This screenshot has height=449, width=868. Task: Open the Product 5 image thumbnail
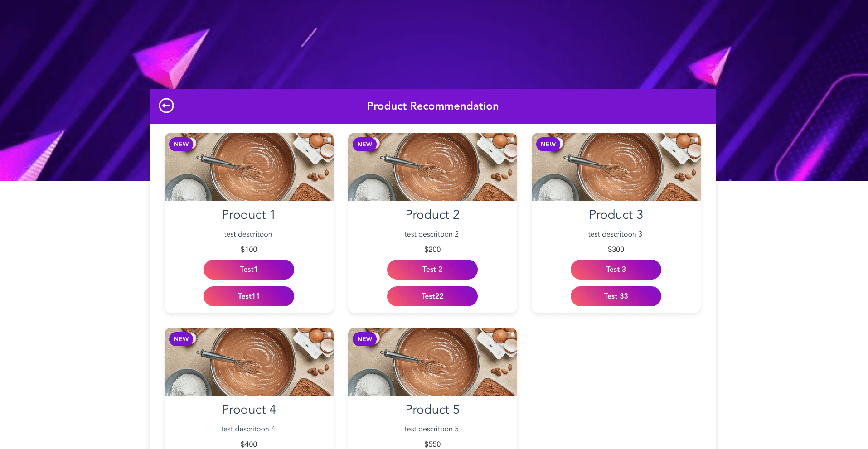coord(432,362)
